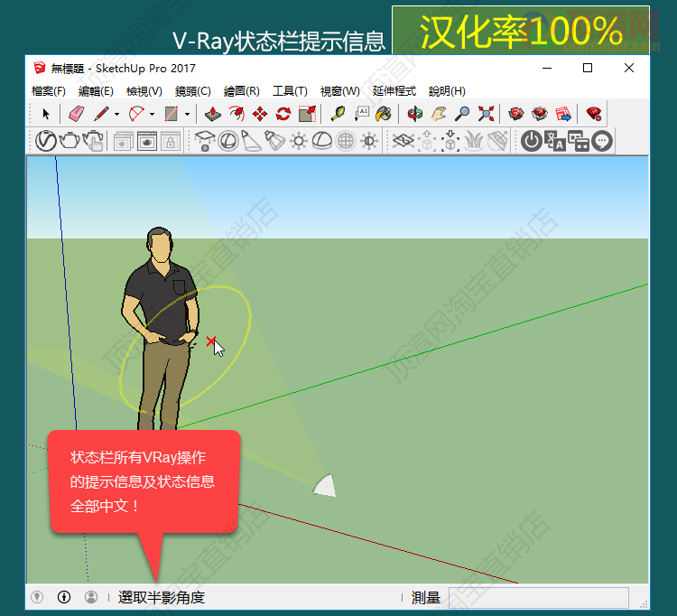Activate the Push/Pull tool
Viewport: 677px width, 616px height.
(213, 114)
